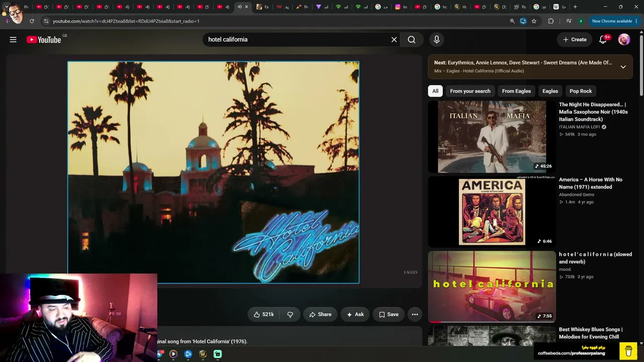Screen dimensions: 644x362
Task: Open the media control toolbar icon
Action: [569, 21]
